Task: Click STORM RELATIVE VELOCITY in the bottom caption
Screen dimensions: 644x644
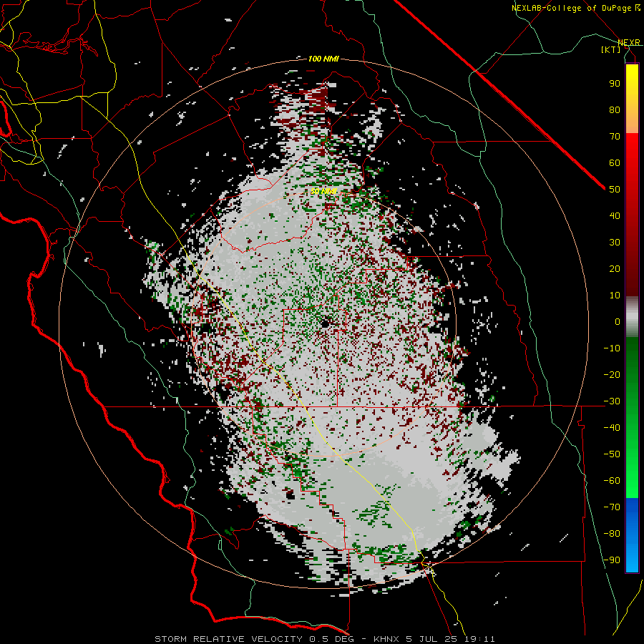Action: coord(229,639)
